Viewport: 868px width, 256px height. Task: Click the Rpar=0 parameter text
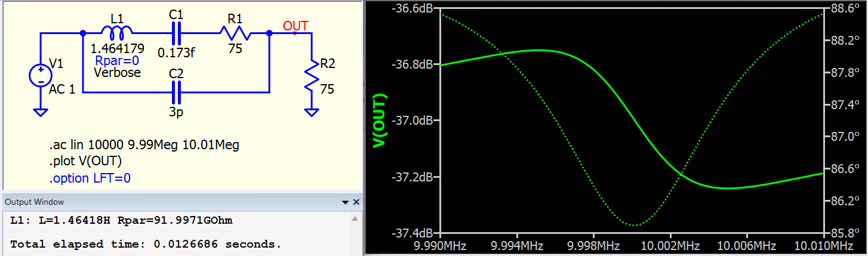[117, 61]
